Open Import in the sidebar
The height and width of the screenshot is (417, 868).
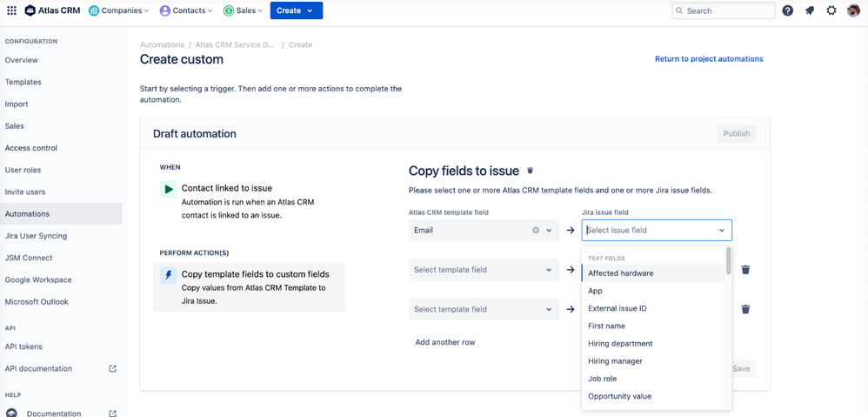(61, 104)
